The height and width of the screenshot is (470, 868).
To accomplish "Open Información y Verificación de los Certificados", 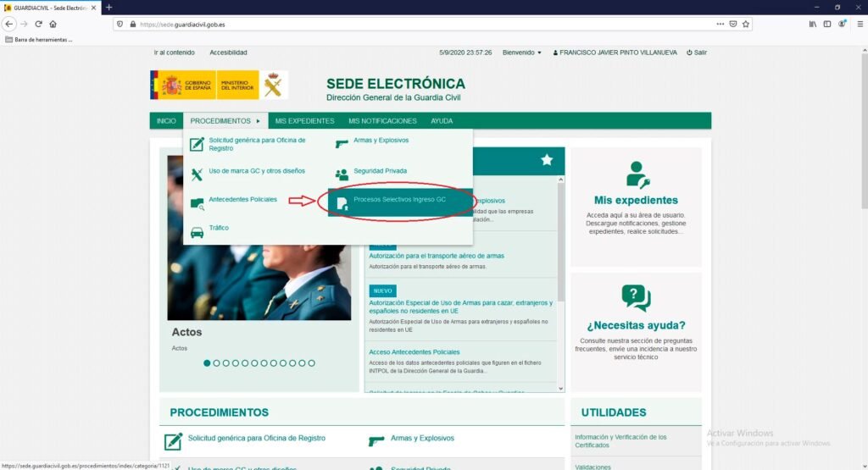I will pyautogui.click(x=620, y=440).
